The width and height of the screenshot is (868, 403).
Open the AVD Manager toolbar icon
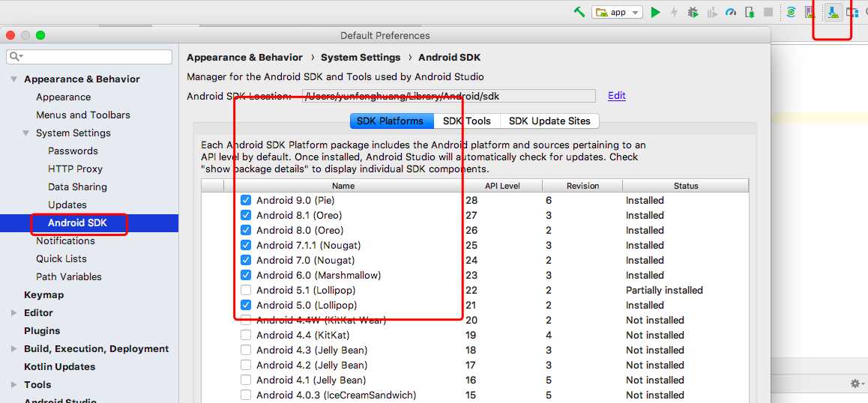pos(810,12)
